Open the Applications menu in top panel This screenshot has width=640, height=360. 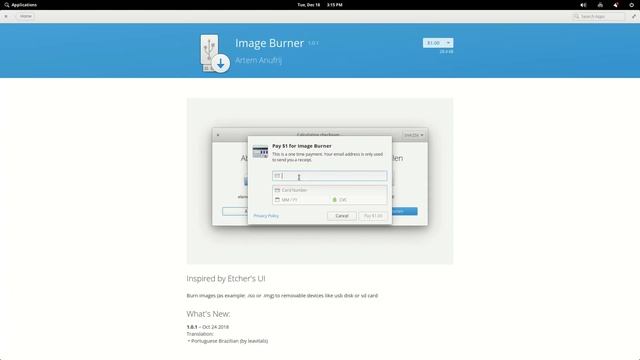pos(20,5)
